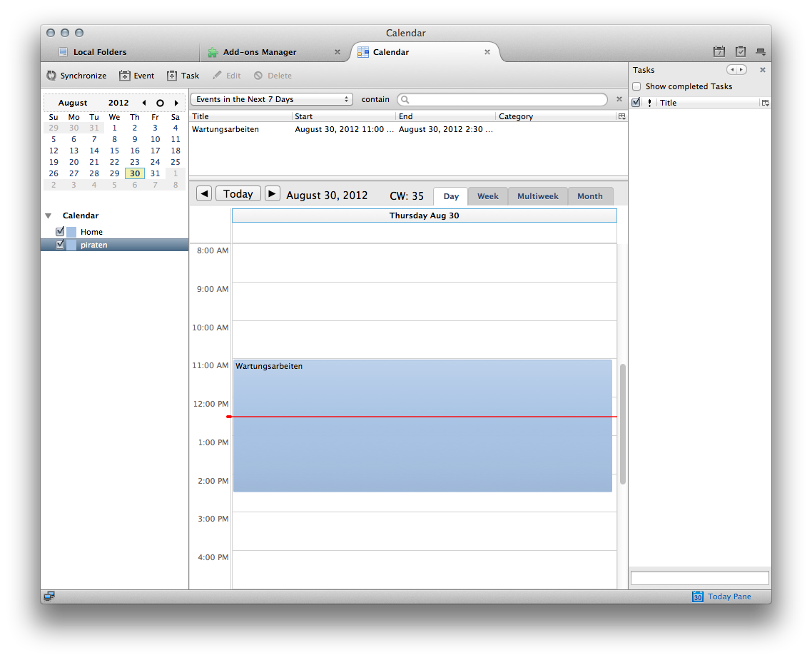Open the Events in the Next 7 Days dropdown
The image size is (812, 660).
[x=272, y=100]
